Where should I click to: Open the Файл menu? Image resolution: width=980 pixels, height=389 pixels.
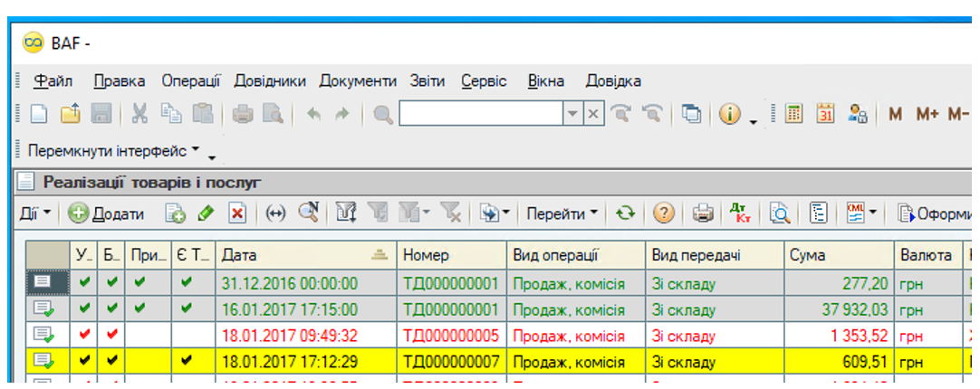[53, 81]
